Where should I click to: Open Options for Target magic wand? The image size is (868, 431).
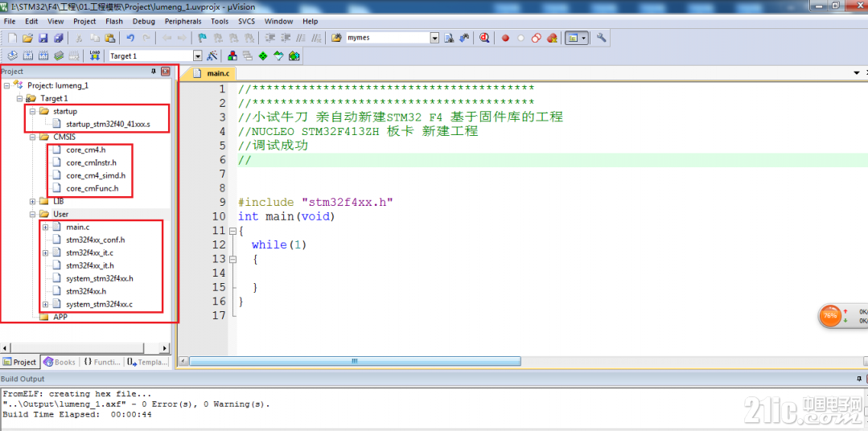point(212,55)
